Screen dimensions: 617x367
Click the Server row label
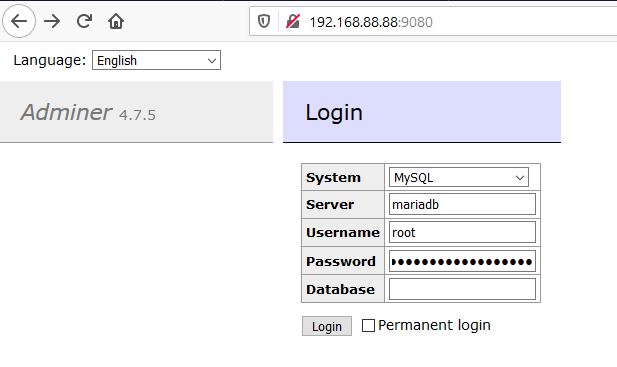[x=330, y=205]
